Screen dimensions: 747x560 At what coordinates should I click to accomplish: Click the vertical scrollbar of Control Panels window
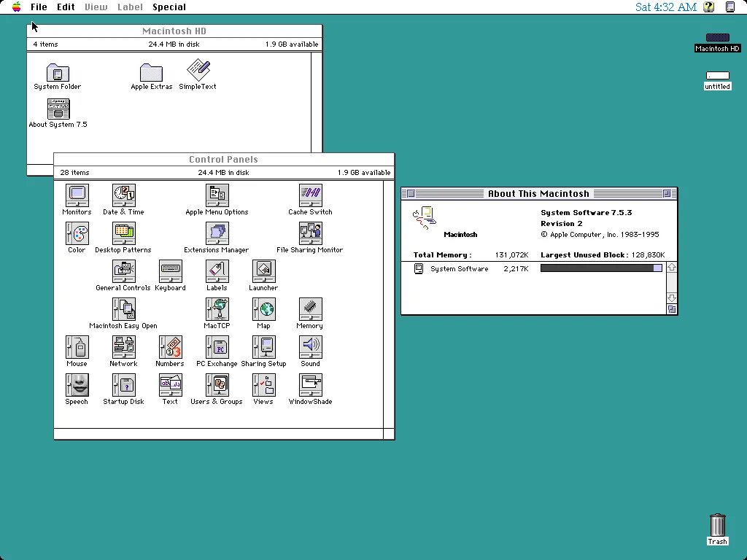coord(389,303)
